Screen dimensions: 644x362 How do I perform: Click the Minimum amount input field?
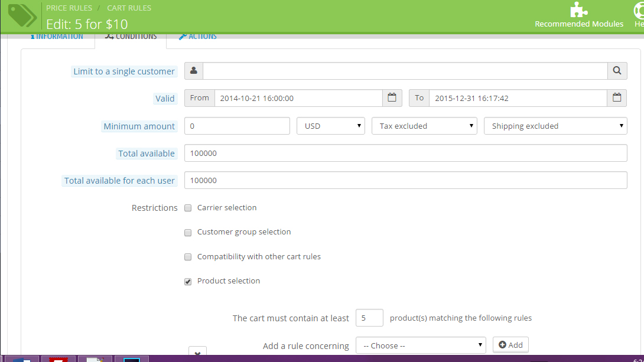[x=237, y=126]
